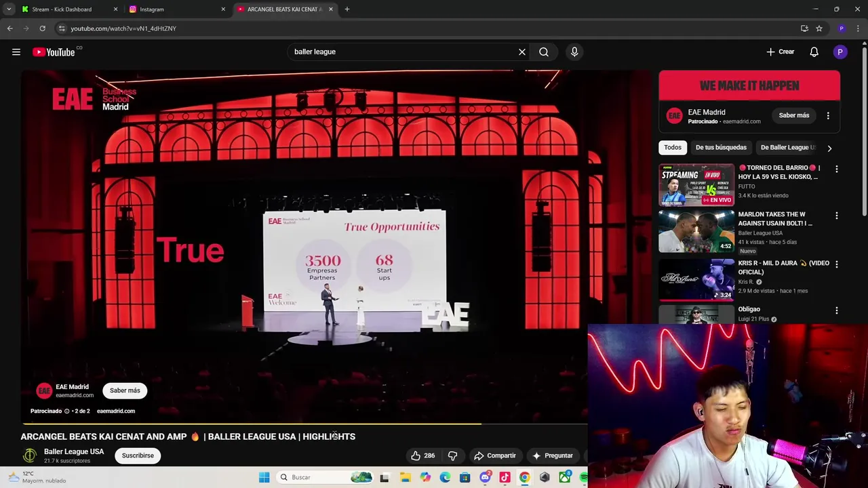Image resolution: width=868 pixels, height=488 pixels.
Task: Open Xbox app from taskbar
Action: 564,477
